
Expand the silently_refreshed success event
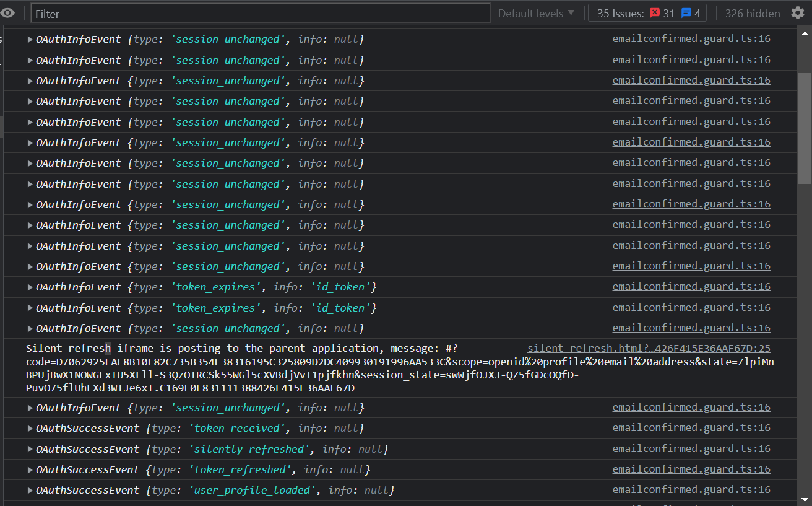[29, 448]
